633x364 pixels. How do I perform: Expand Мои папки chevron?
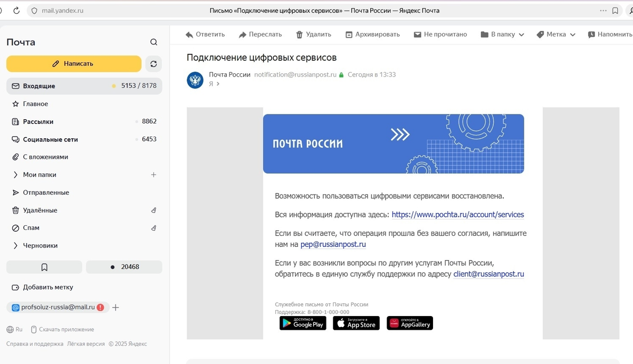tap(16, 175)
